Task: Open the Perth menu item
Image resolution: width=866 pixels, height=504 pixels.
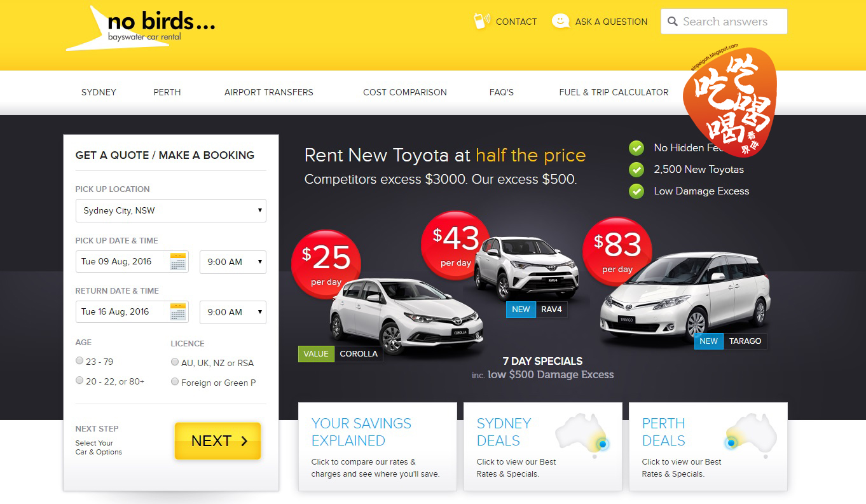Action: [167, 92]
